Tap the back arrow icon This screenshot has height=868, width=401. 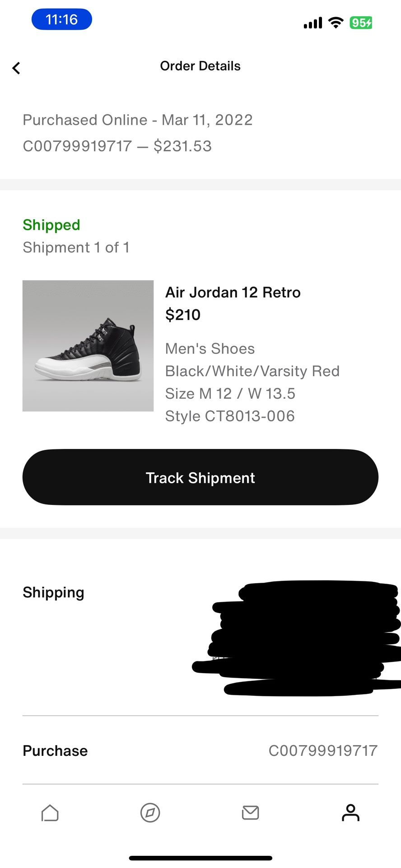tap(16, 68)
